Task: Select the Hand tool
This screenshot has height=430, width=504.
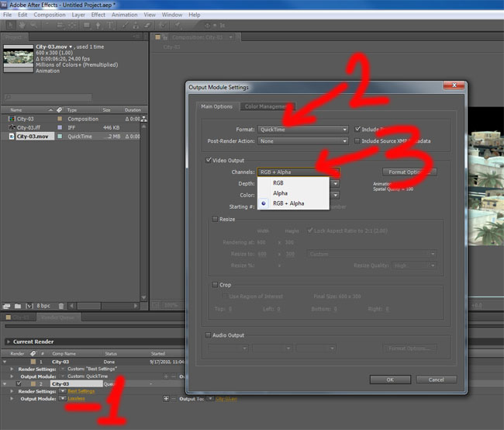Action: click(x=22, y=25)
